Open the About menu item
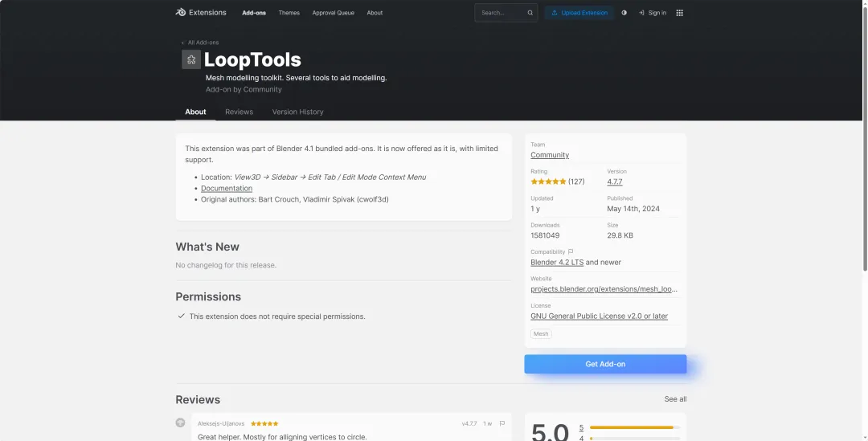Image resolution: width=868 pixels, height=441 pixels. pos(375,13)
